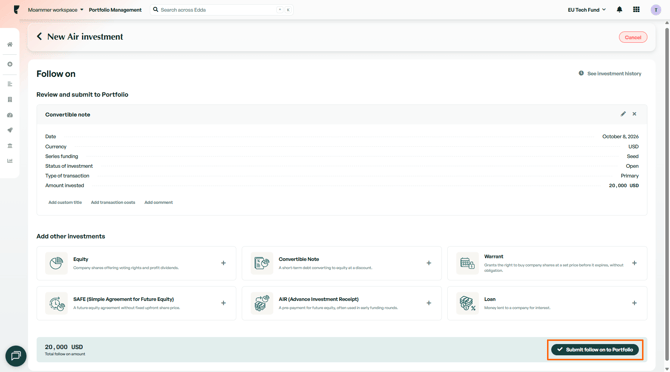Select the Seed series funding value

pyautogui.click(x=632, y=156)
